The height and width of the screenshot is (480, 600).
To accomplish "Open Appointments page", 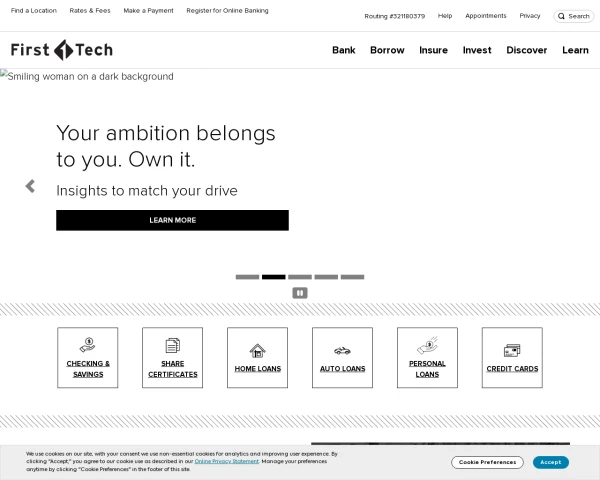I will (x=486, y=16).
